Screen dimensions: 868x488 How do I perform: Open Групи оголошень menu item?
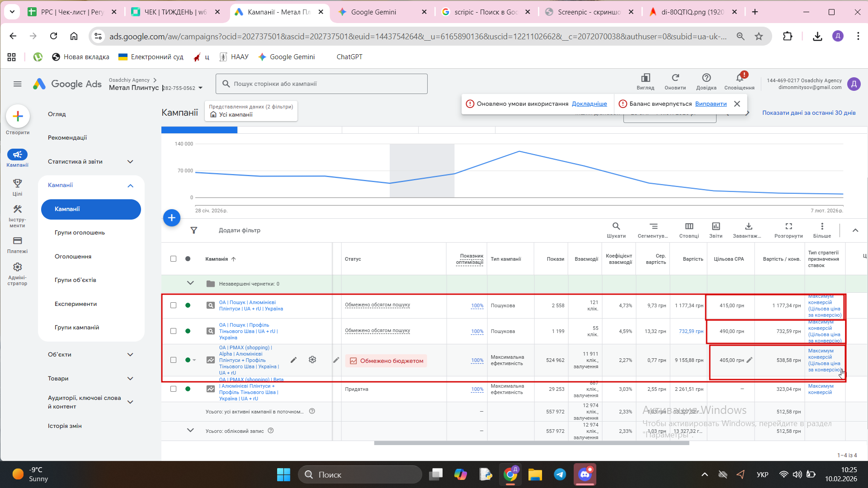pyautogui.click(x=80, y=233)
